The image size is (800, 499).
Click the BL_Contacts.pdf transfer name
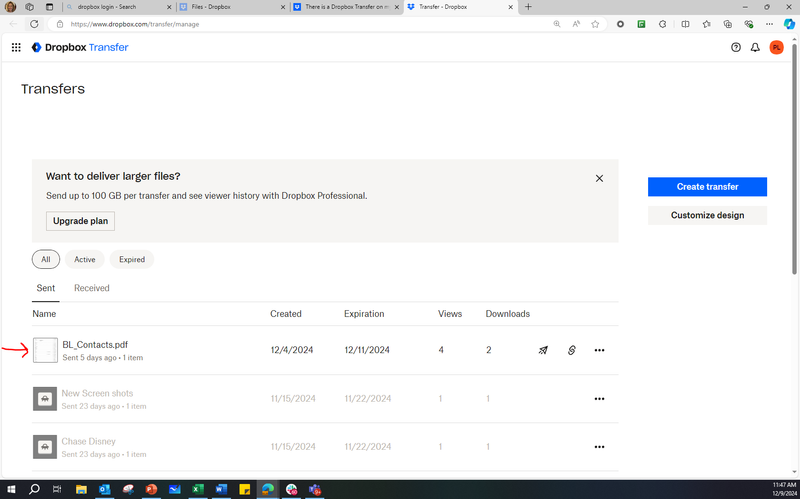tap(95, 344)
